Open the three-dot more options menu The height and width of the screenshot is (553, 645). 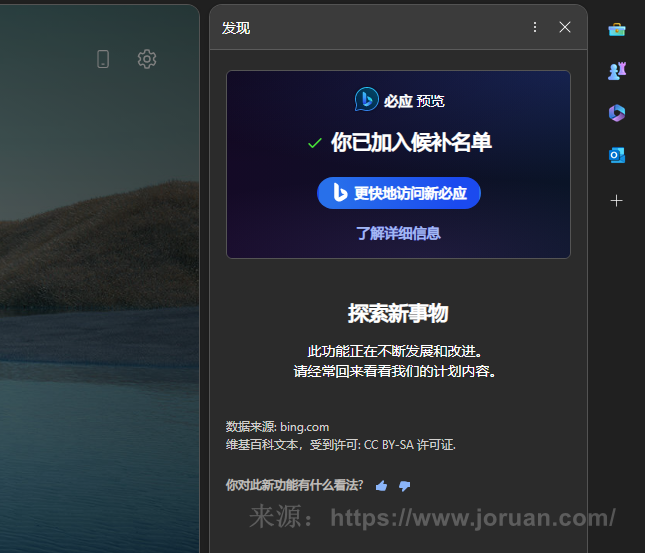tap(535, 27)
